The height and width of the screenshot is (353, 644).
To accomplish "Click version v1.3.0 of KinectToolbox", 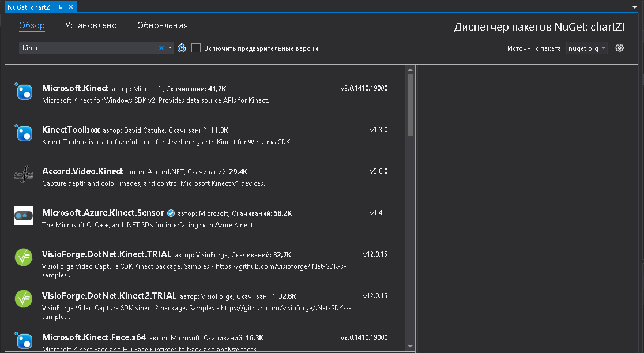I will point(379,129).
